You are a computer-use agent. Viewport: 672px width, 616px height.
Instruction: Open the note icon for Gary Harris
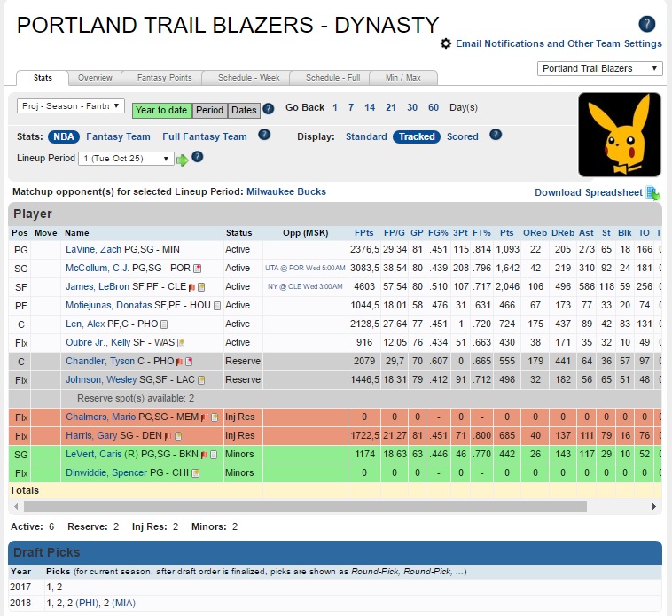point(178,436)
